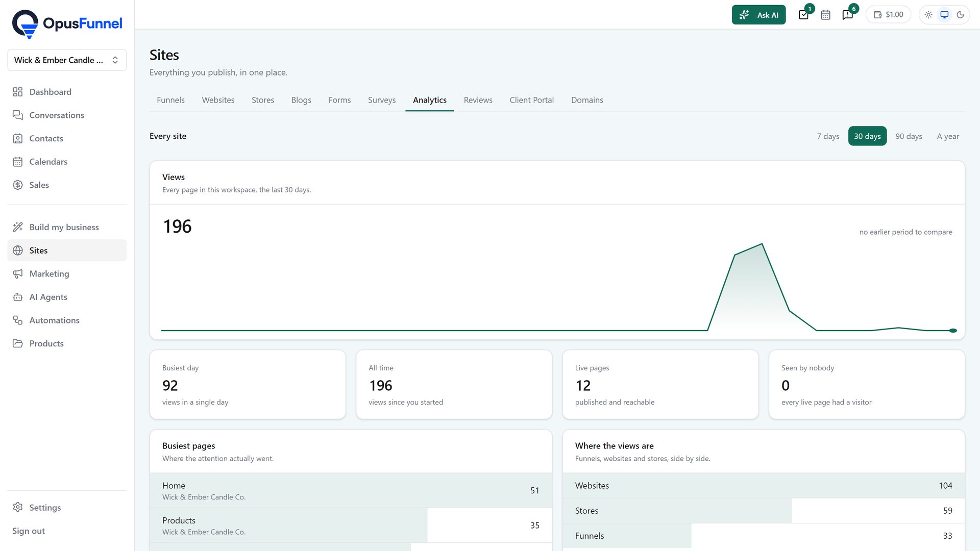
Task: Click the Products row showing 35 views
Action: (351, 525)
